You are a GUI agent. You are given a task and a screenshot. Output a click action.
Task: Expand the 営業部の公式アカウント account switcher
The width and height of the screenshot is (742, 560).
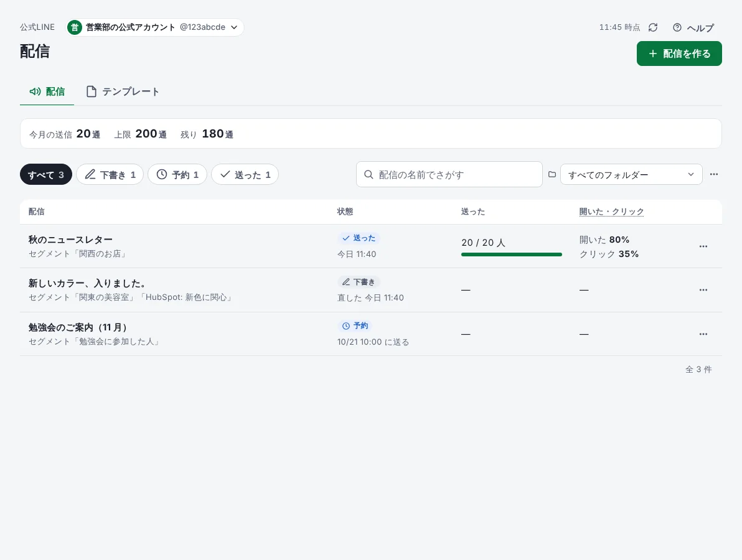point(155,27)
